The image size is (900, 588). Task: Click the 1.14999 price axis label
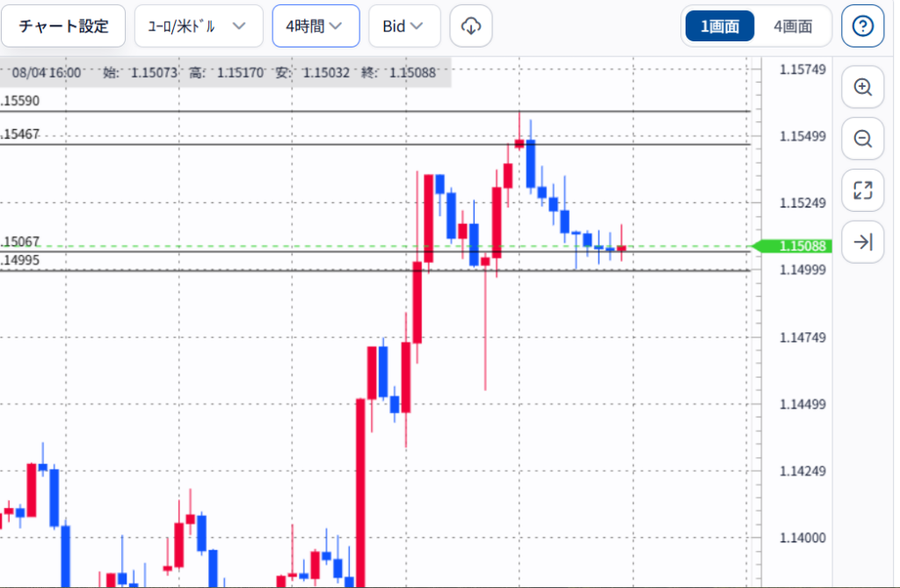click(802, 269)
